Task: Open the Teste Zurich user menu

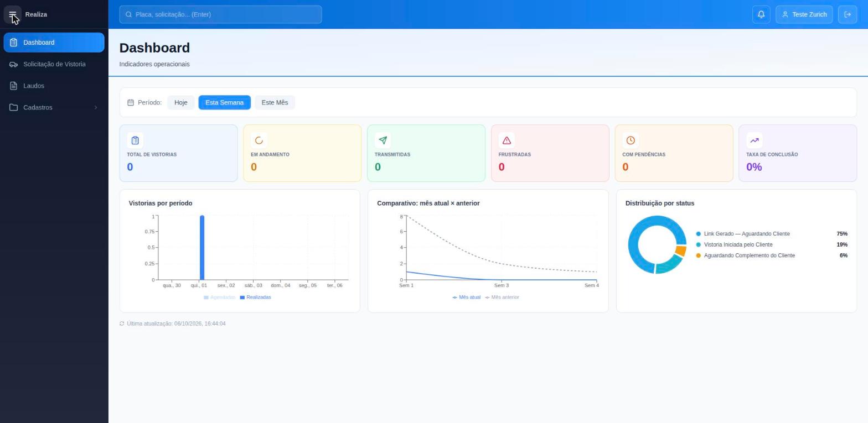Action: (804, 14)
